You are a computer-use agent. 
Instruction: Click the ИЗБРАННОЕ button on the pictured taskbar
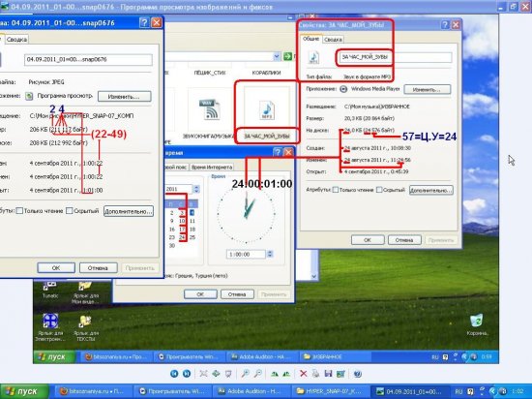336,356
